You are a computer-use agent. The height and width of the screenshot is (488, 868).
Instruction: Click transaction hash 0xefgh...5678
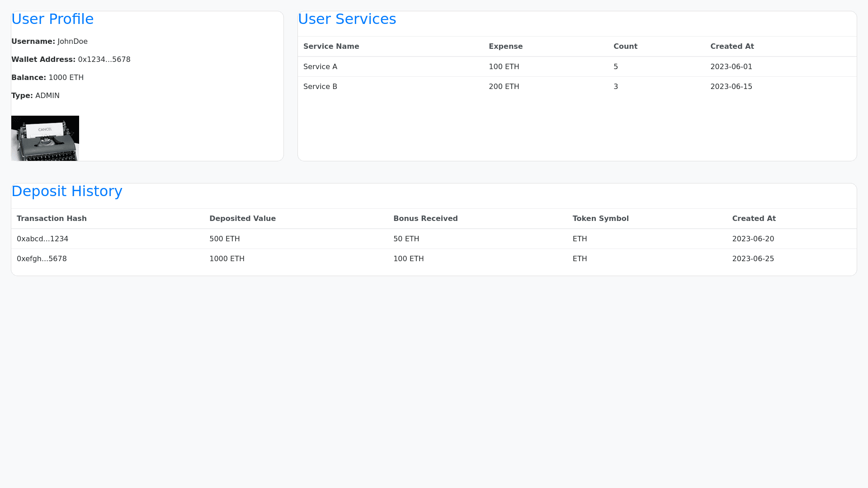[x=42, y=259]
